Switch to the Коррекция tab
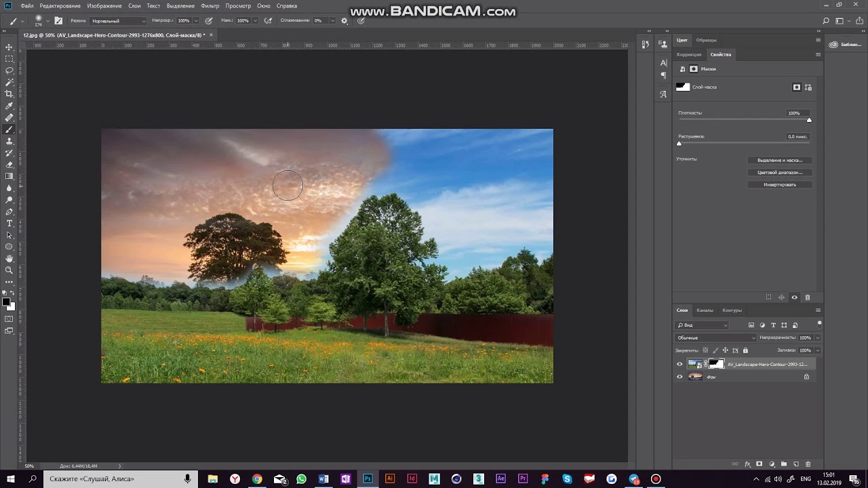The image size is (868, 488). (689, 54)
